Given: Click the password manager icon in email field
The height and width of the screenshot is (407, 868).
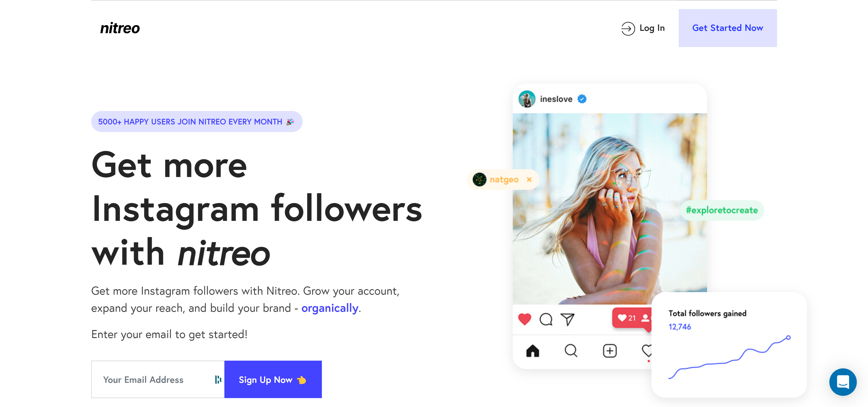Looking at the screenshot, I should click(218, 379).
